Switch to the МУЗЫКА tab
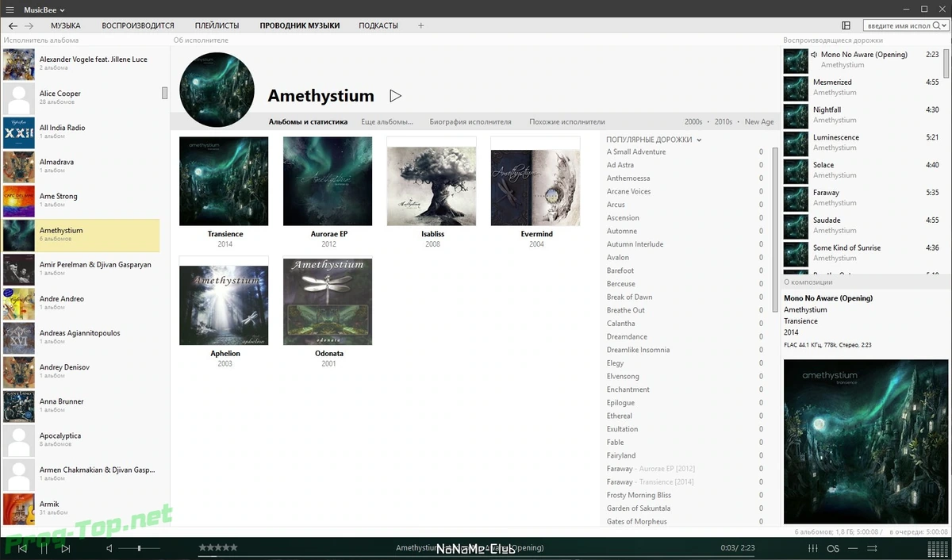Viewport: 952px width, 560px height. tap(66, 25)
